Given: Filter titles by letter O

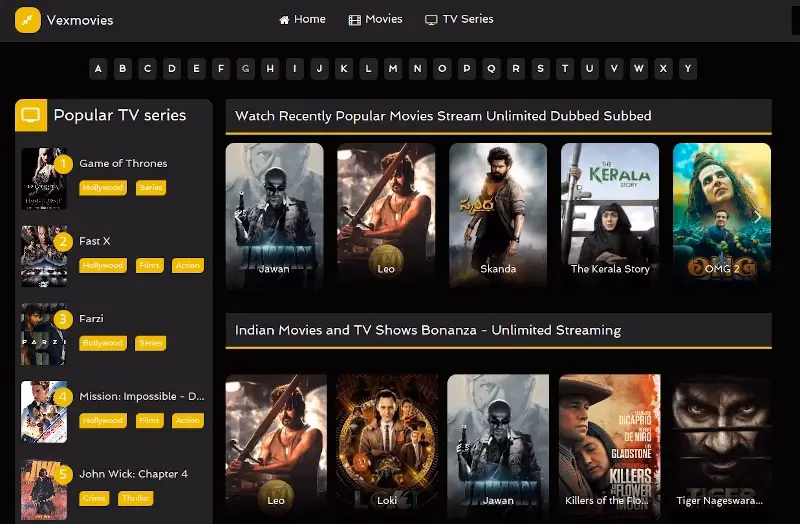Looking at the screenshot, I should click(442, 68).
